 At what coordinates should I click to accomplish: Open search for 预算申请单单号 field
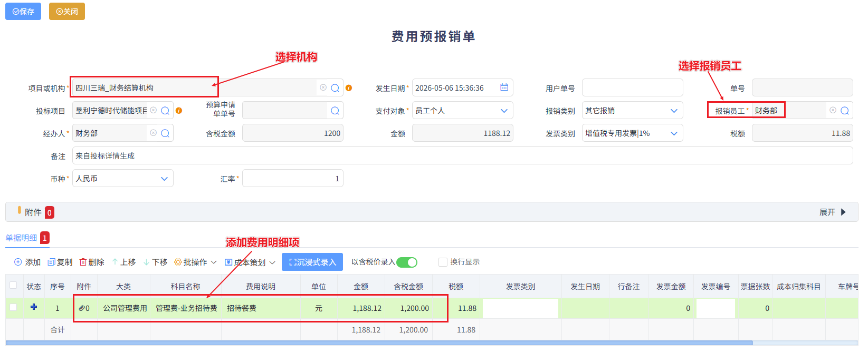click(x=335, y=111)
